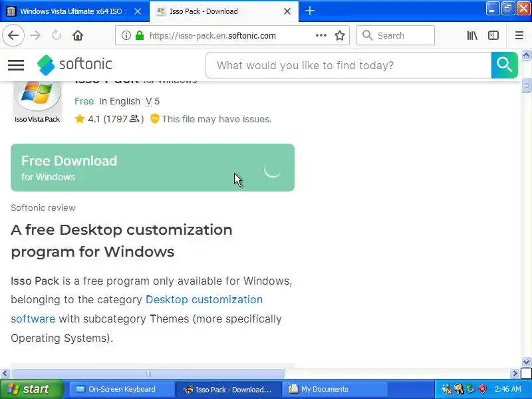This screenshot has width=532, height=399.
Task: Open My Documents from the taskbar
Action: click(x=336, y=389)
